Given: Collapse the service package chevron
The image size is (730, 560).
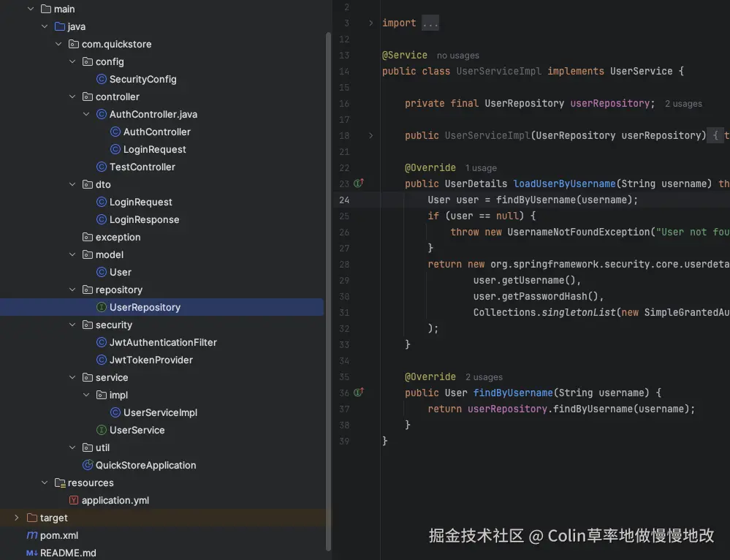Looking at the screenshot, I should (x=72, y=377).
